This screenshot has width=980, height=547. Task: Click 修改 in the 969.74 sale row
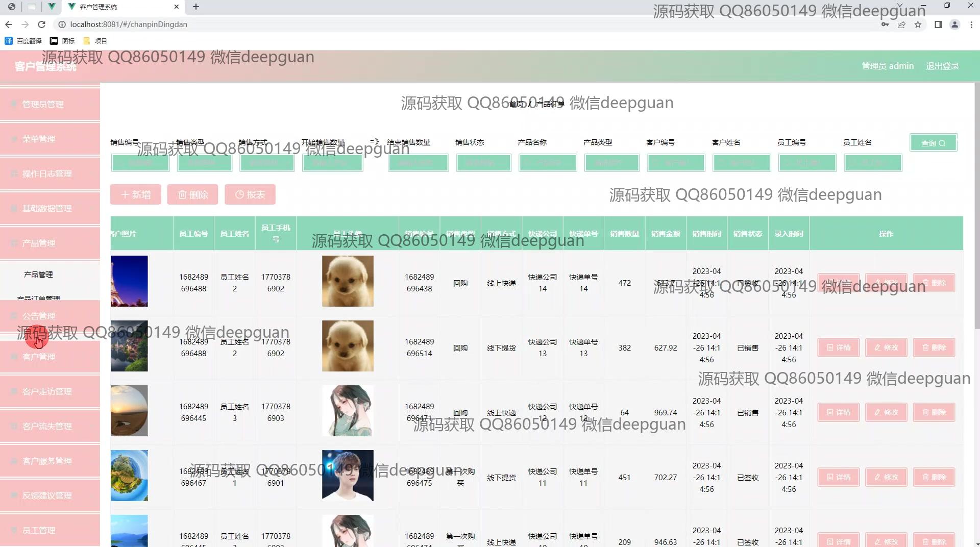click(886, 412)
